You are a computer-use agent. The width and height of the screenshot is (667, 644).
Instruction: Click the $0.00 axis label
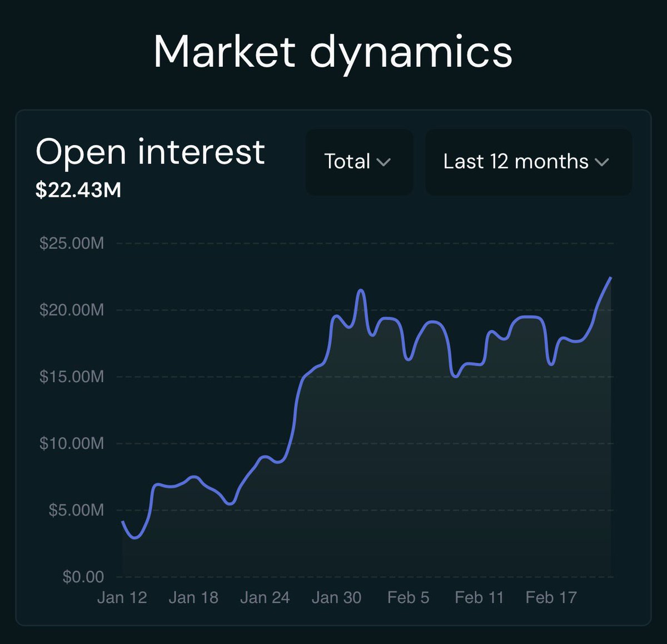point(82,577)
